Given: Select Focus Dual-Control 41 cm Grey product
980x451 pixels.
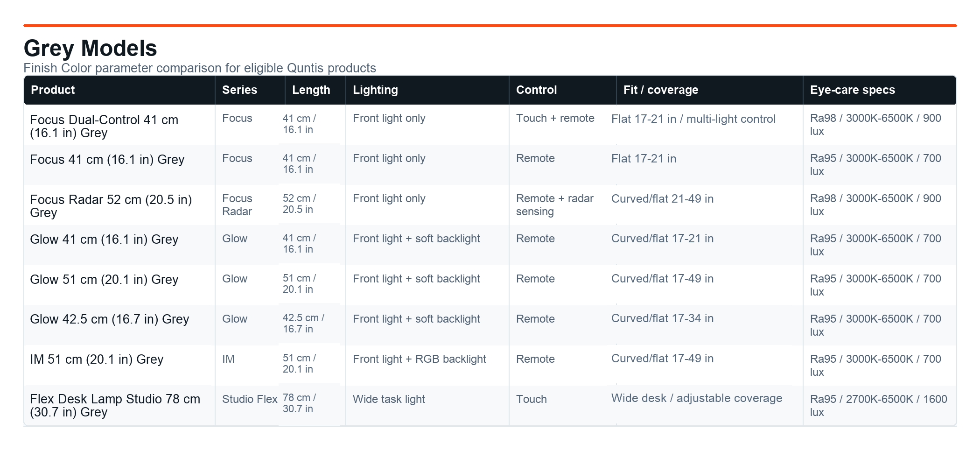Looking at the screenshot, I should tap(104, 127).
